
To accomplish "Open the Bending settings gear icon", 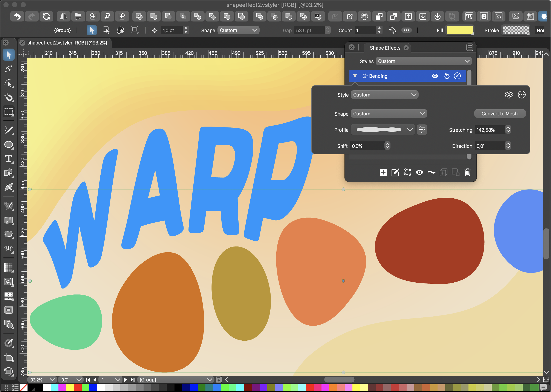I will pyautogui.click(x=508, y=95).
